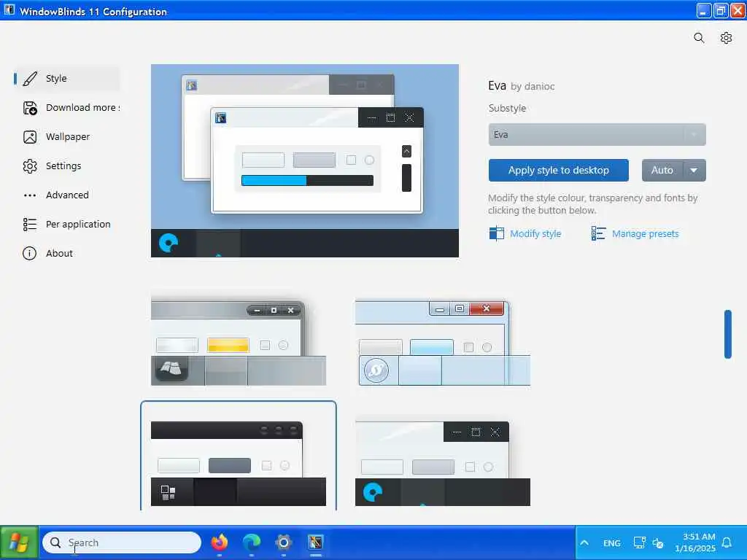
Task: Click the Manage presets icon
Action: click(598, 233)
